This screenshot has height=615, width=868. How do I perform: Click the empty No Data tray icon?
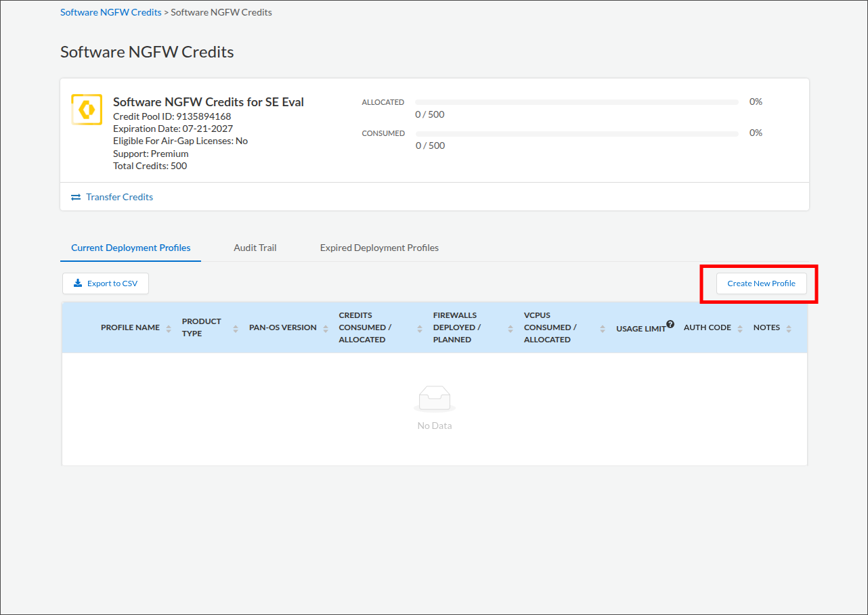435,398
